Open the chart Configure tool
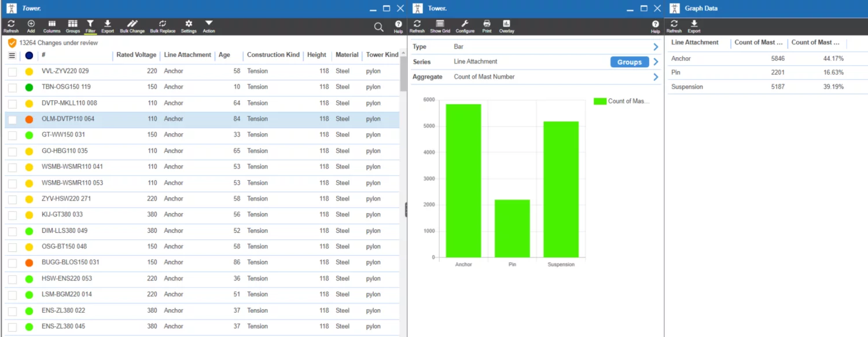This screenshot has width=868, height=337. (x=465, y=26)
